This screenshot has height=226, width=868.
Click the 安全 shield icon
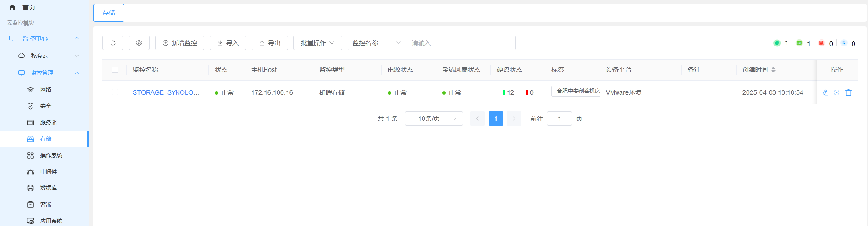pos(30,106)
